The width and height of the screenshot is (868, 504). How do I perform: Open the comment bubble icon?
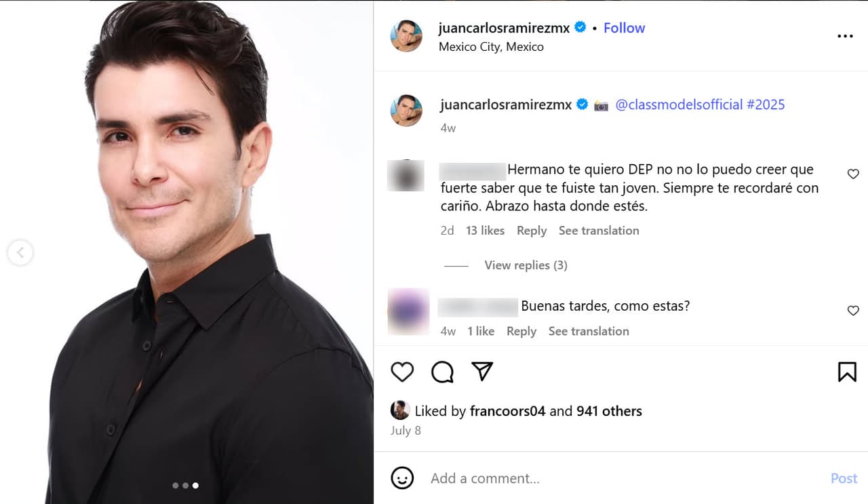[x=442, y=372]
